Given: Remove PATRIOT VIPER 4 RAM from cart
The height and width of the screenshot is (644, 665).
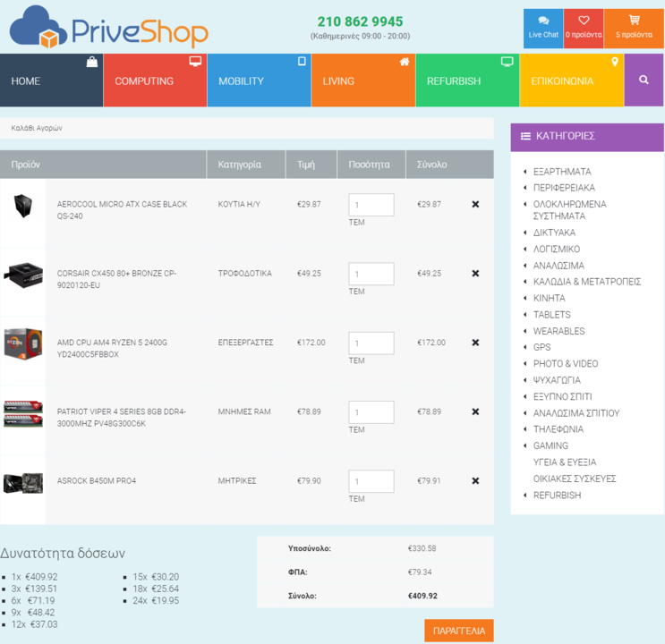Looking at the screenshot, I should click(475, 411).
